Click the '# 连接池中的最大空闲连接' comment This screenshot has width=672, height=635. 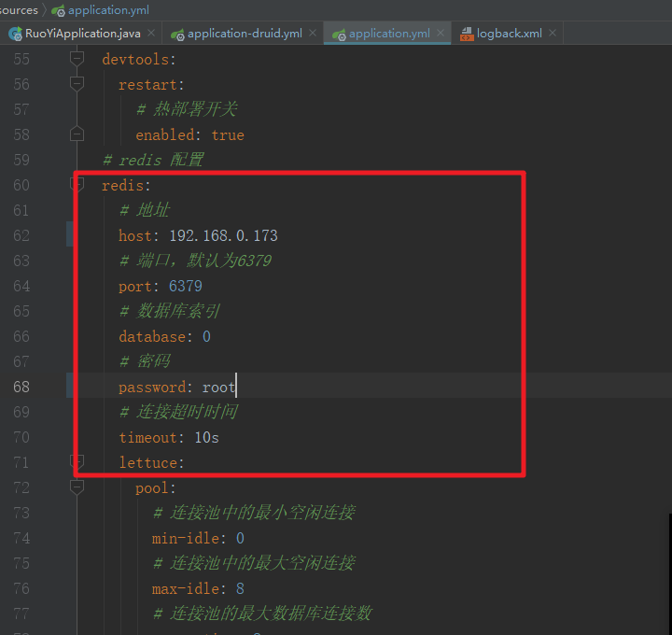tap(254, 563)
